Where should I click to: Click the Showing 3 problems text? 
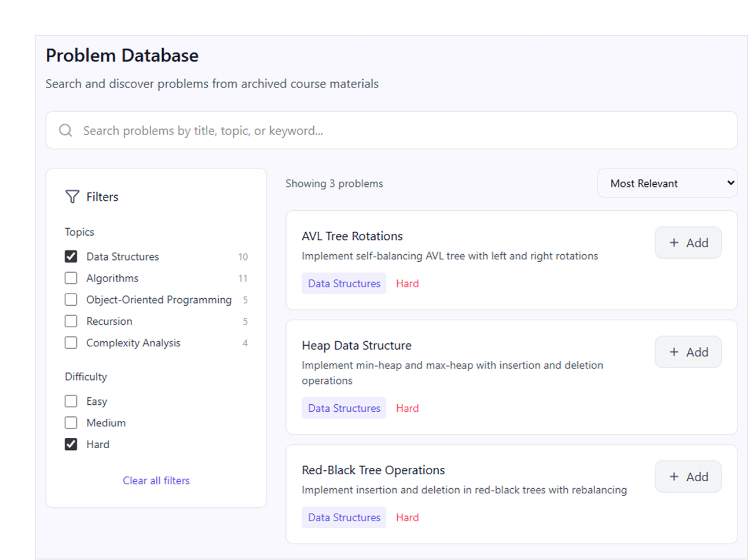click(x=334, y=184)
